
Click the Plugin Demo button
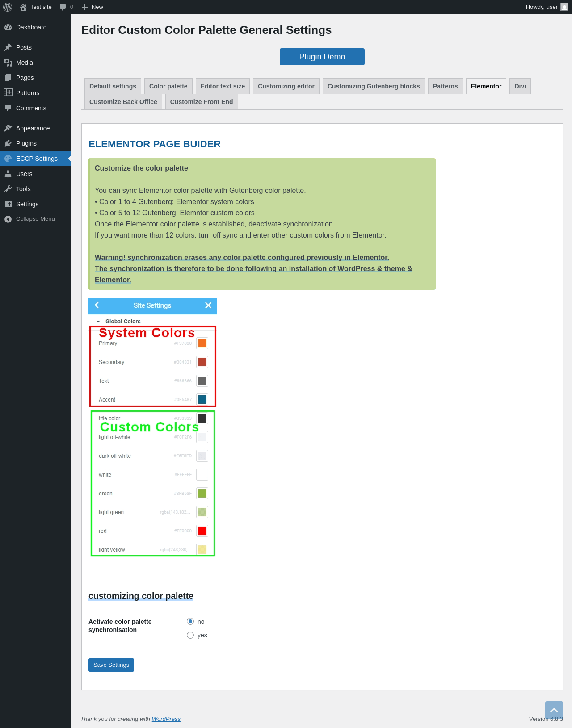point(322,57)
